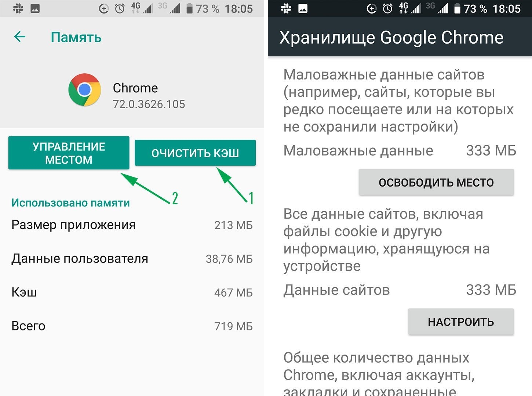Select the Размер приложения row

point(132,225)
